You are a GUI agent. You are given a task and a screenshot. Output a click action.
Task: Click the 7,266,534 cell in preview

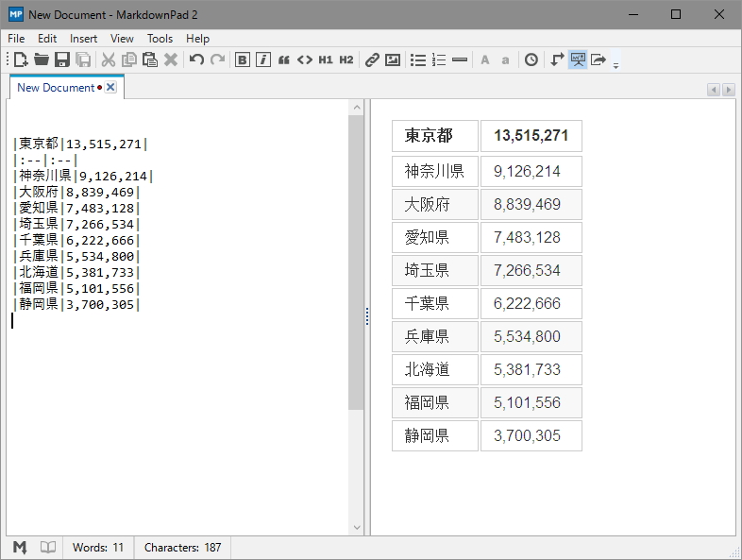tap(531, 270)
